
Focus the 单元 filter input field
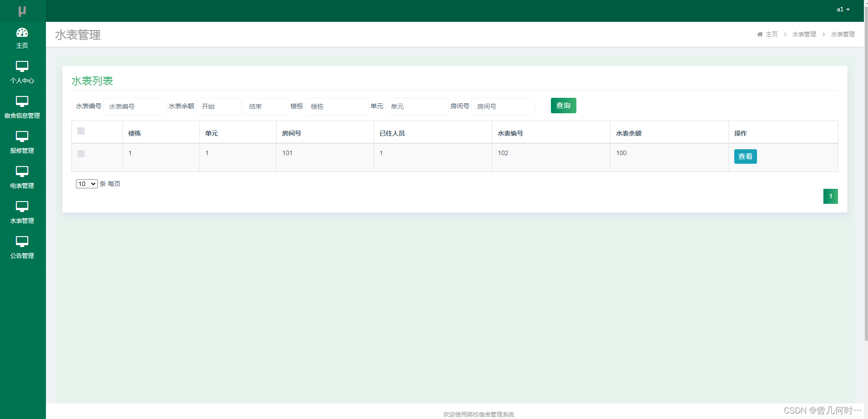point(416,106)
